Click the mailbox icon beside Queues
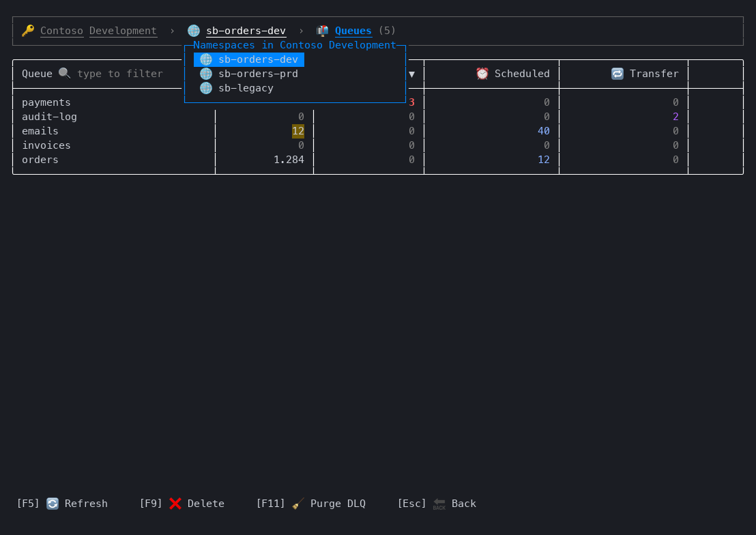The image size is (756, 535). (x=322, y=31)
